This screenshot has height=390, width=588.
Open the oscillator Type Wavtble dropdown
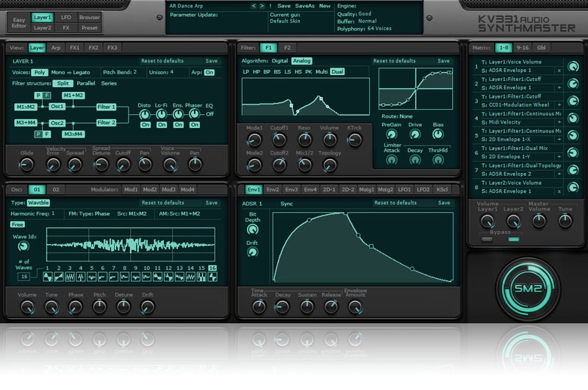coord(39,202)
